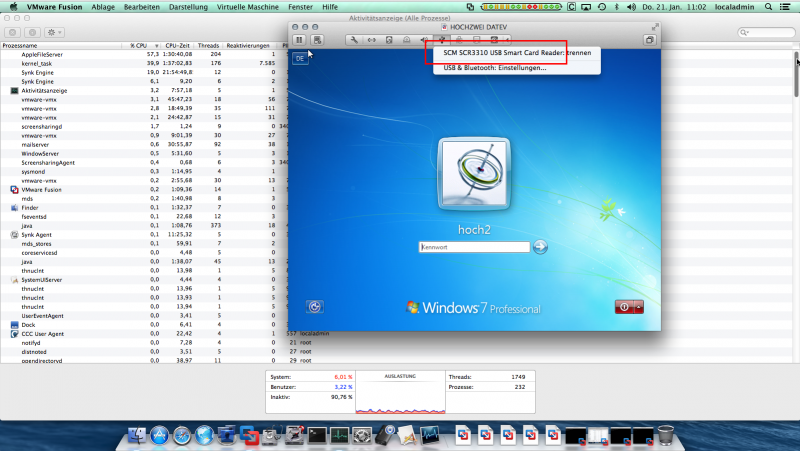Open Trash in the Dock
This screenshot has height=451, width=800.
(667, 436)
